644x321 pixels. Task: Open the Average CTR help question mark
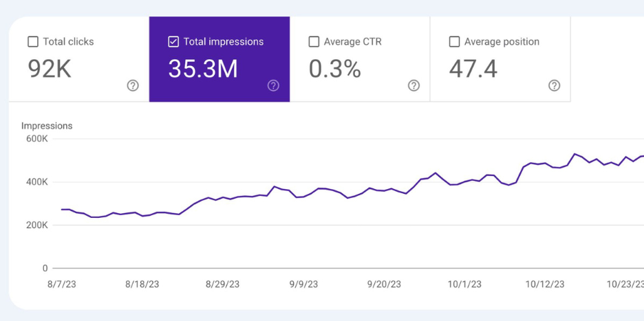[x=414, y=85]
